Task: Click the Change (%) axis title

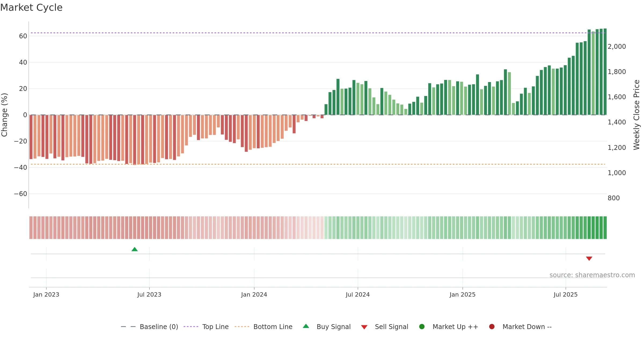Action: pyautogui.click(x=4, y=115)
